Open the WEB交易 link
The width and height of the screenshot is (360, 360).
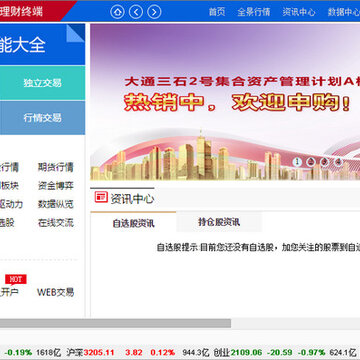56,292
